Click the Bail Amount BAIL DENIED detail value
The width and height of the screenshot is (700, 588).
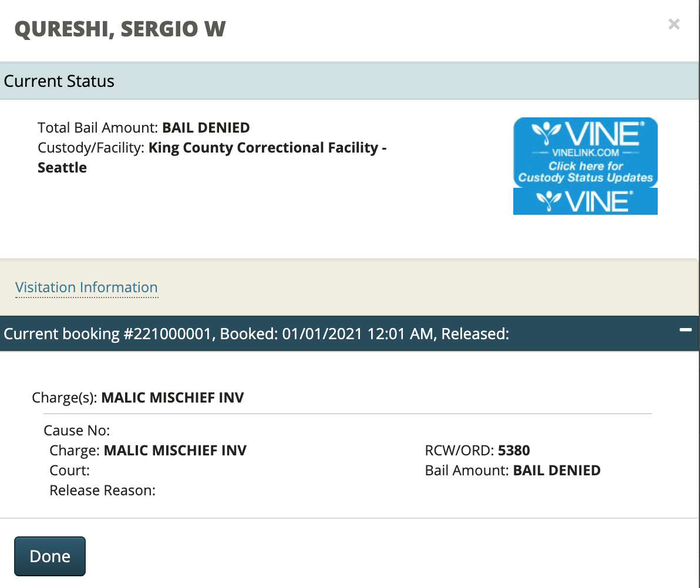click(557, 471)
